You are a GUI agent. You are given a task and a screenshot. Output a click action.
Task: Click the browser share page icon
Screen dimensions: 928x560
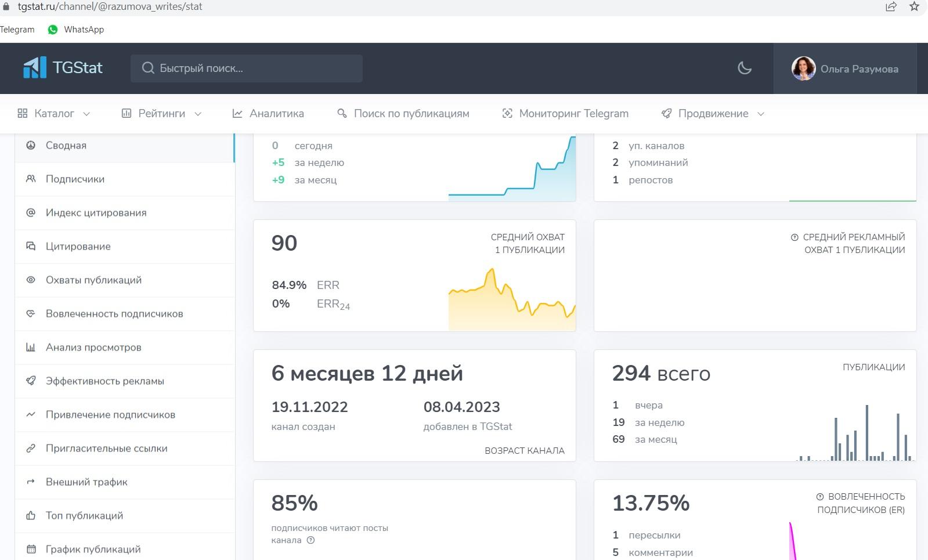pos(891,7)
